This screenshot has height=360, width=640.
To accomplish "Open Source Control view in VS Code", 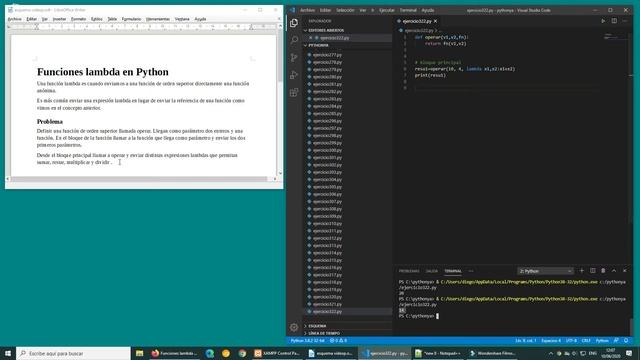I will pyautogui.click(x=294, y=58).
